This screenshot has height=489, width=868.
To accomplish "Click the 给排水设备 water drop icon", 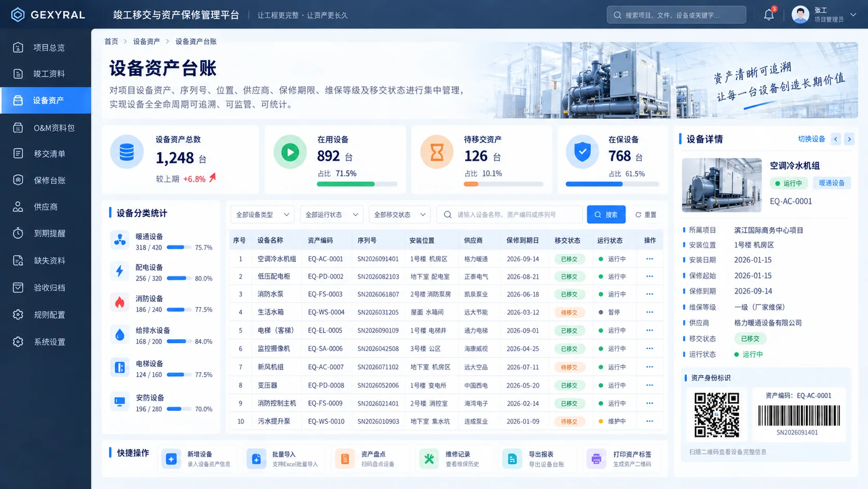I will tap(120, 335).
